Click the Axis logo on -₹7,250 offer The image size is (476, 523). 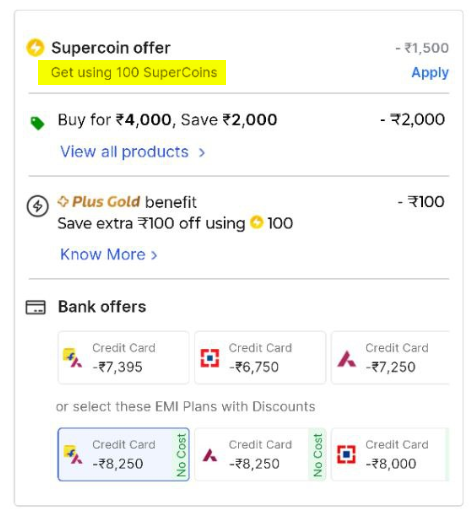[347, 359]
